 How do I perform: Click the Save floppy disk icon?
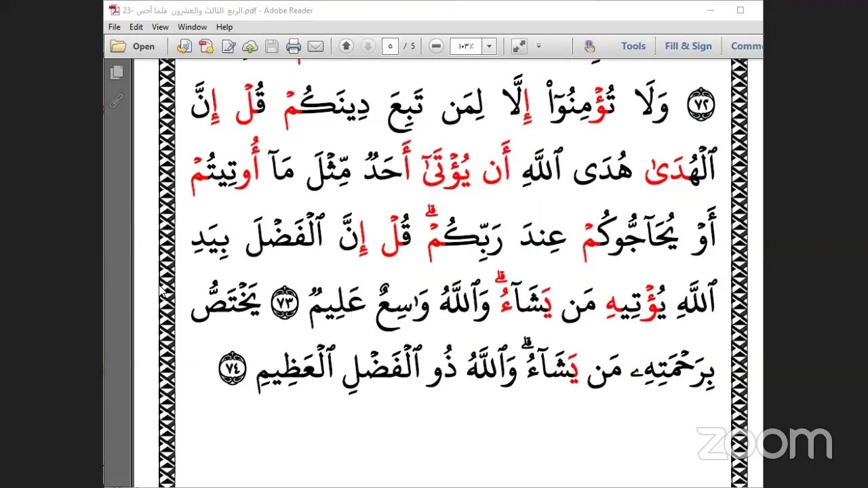click(272, 46)
